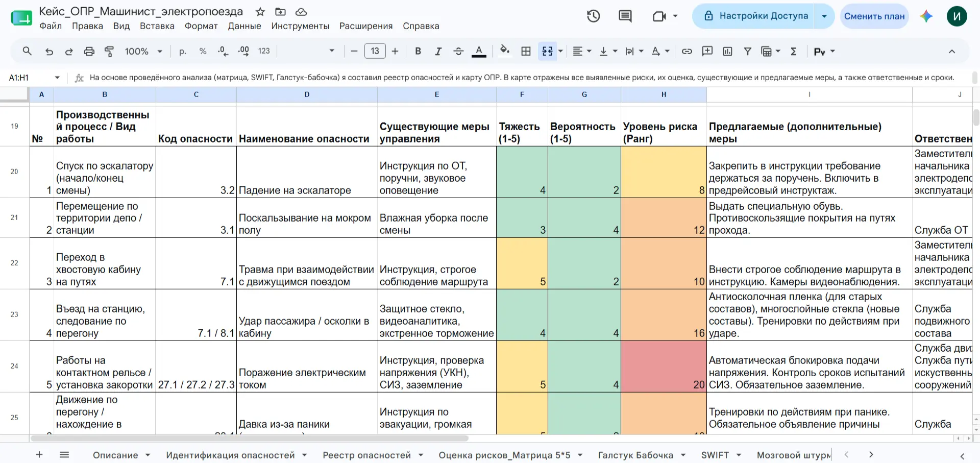Insert a comment from the toolbar
This screenshot has height=463, width=980.
tap(707, 51)
